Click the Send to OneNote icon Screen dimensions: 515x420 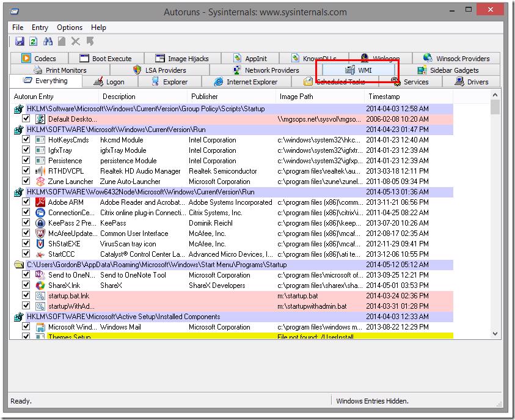pyautogui.click(x=40, y=275)
